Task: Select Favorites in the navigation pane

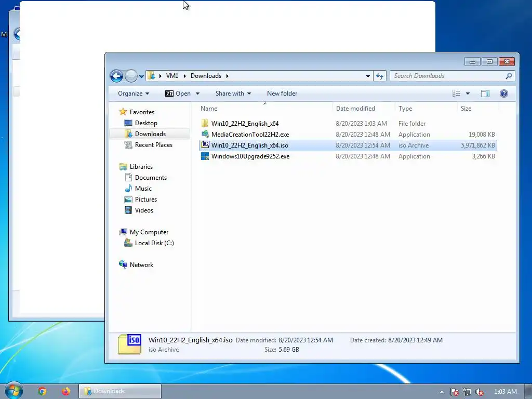Action: [x=142, y=112]
